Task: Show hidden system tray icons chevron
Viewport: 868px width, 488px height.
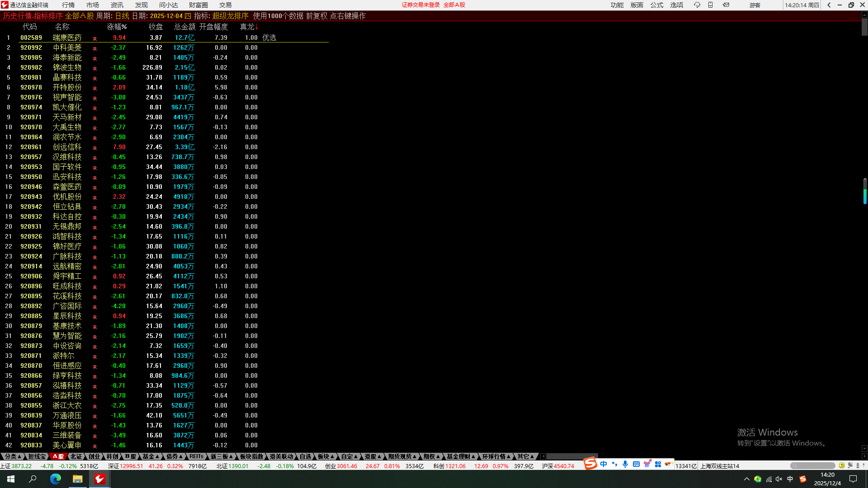Action: [746, 479]
